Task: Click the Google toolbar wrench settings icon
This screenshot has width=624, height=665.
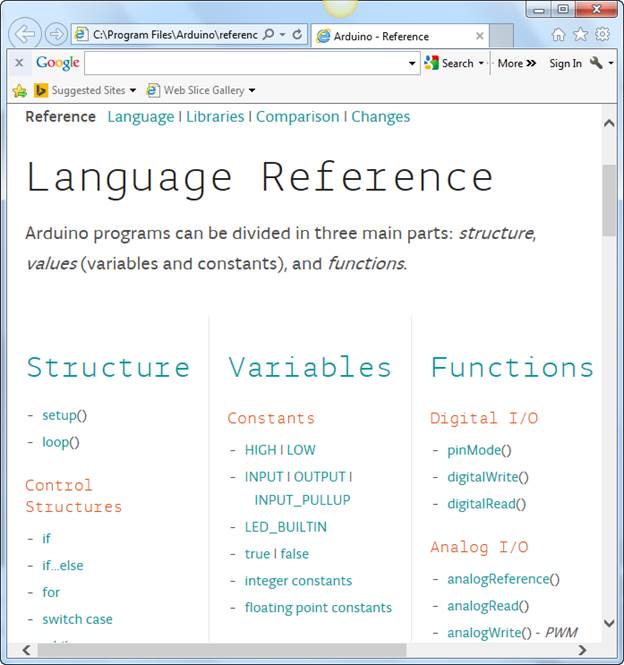Action: (x=597, y=63)
